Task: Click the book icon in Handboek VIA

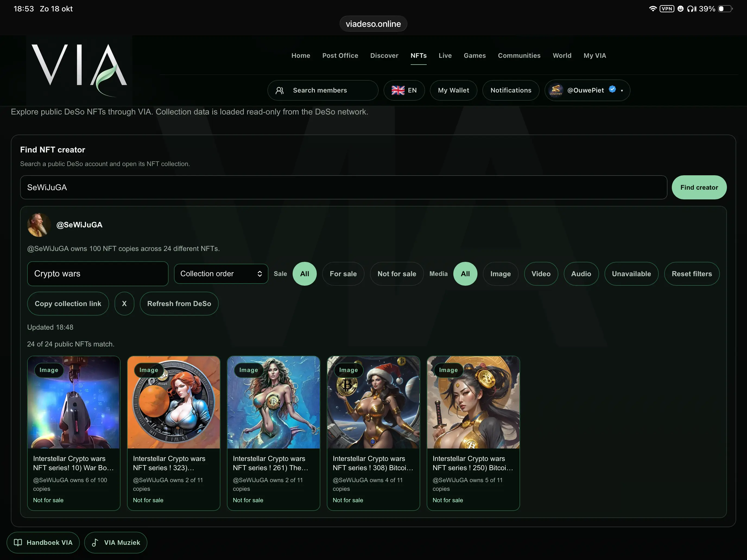Action: (x=18, y=542)
